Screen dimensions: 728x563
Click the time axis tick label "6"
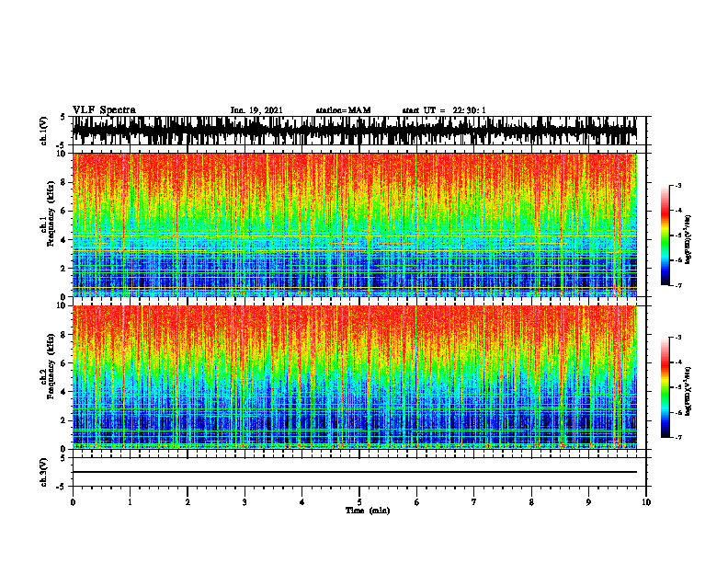(417, 502)
